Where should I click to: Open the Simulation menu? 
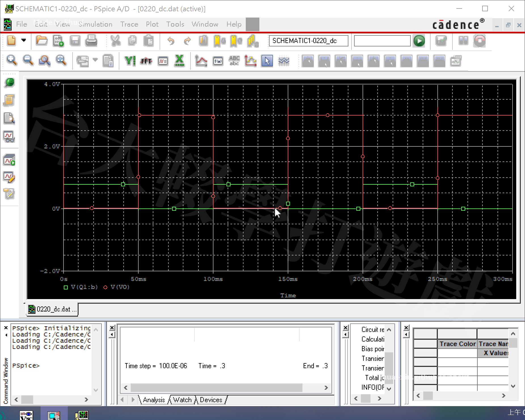pos(95,24)
